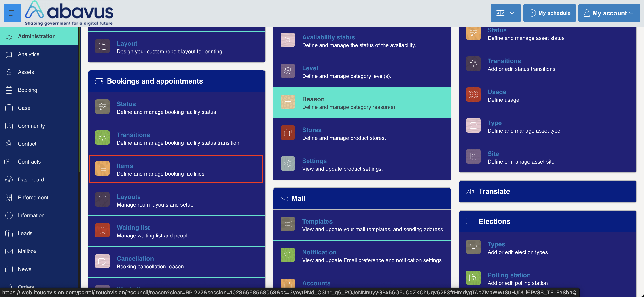Click the asset Transitions recycle icon
This screenshot has height=297, width=644.
point(473,64)
